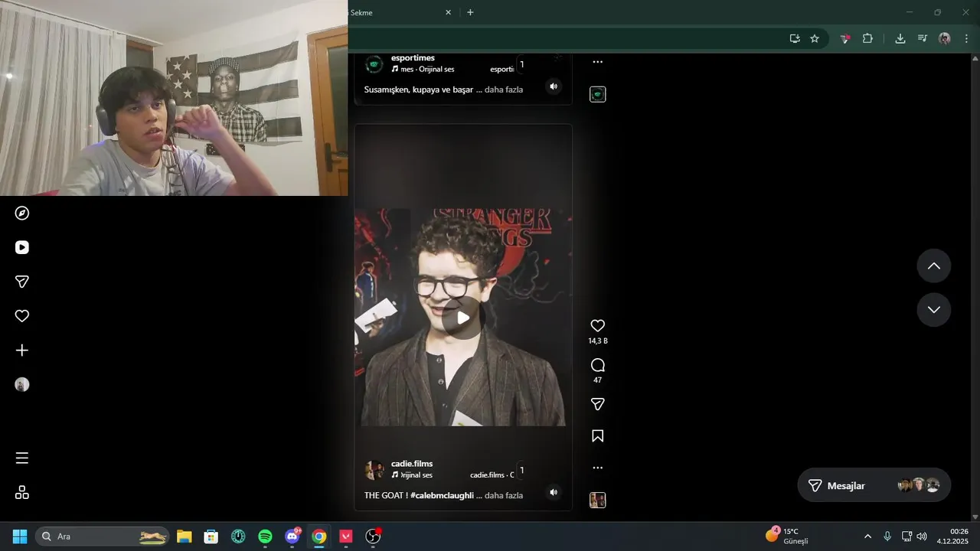The height and width of the screenshot is (551, 980).
Task: Share the cadie.films reel via paper-plane icon
Action: [598, 404]
